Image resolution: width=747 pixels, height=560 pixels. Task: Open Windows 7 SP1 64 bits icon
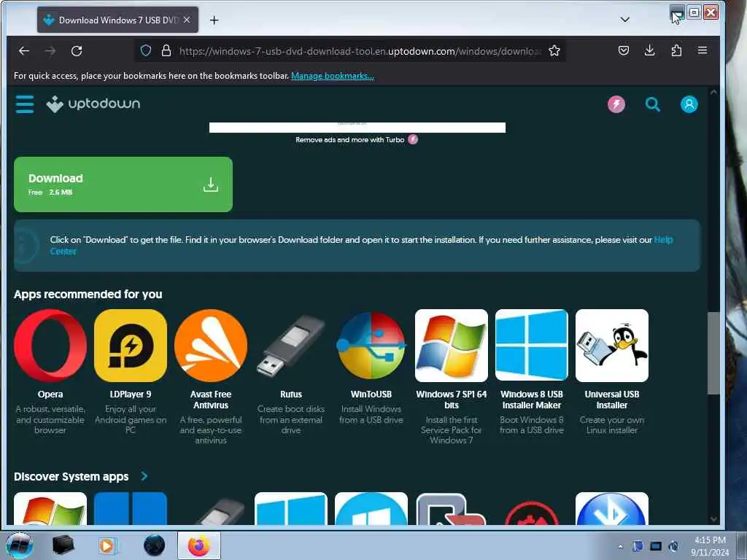[451, 346]
